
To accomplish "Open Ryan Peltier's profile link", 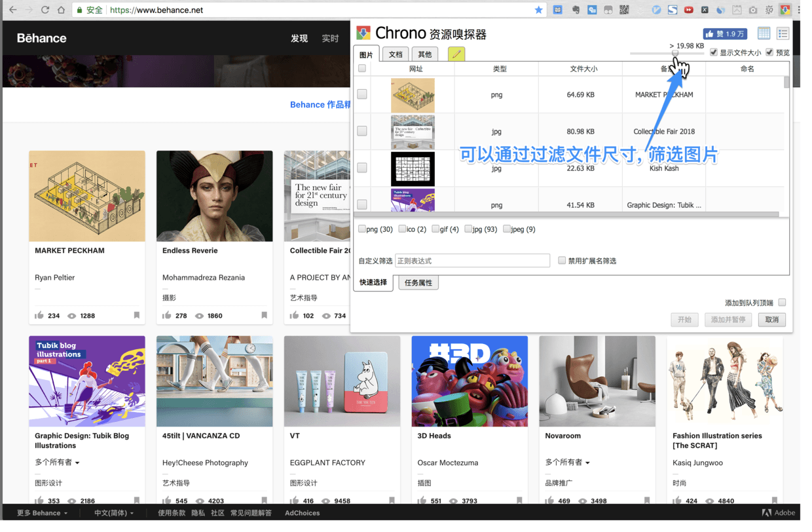I will [x=55, y=278].
